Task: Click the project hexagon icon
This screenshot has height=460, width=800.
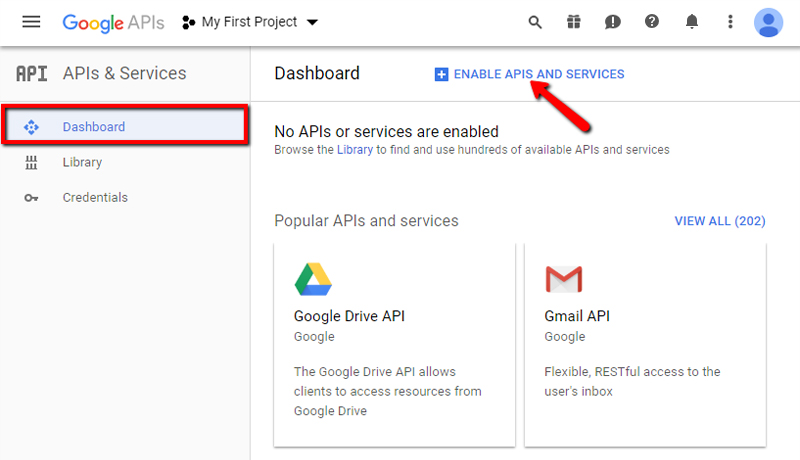Action: point(188,22)
